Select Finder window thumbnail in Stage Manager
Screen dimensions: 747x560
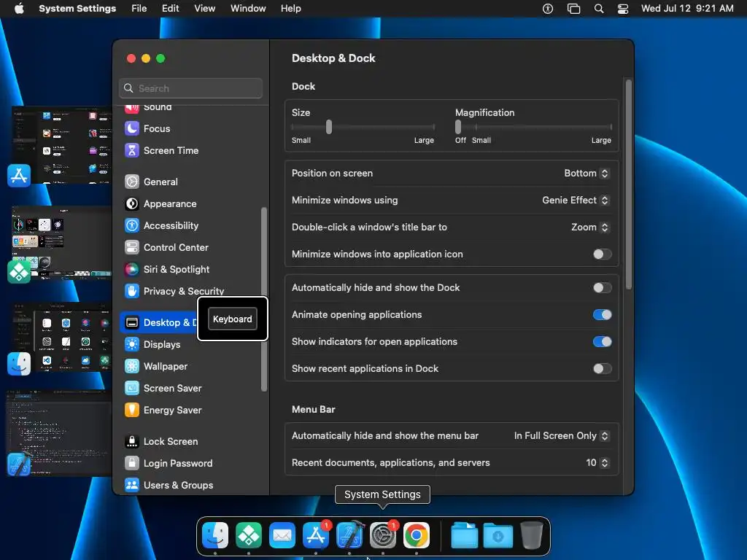coord(62,337)
